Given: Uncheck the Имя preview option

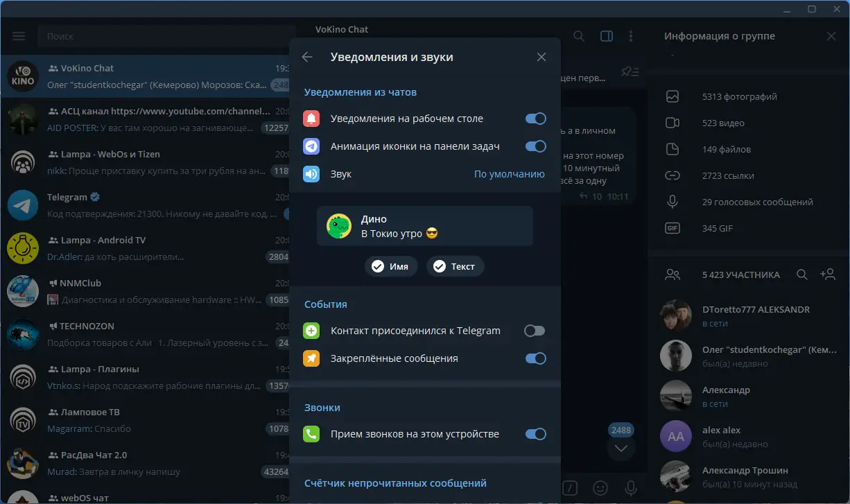Looking at the screenshot, I should pos(391,266).
